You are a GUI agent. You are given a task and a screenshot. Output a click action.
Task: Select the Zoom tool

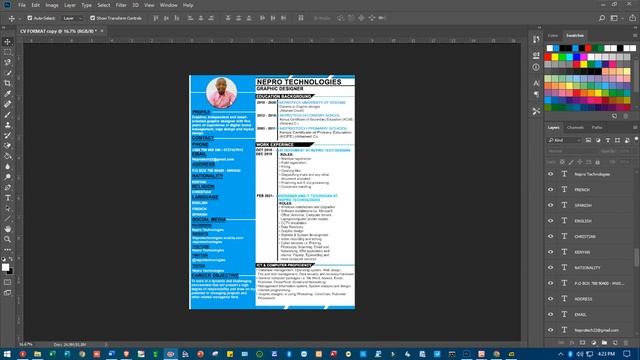pos(7,240)
